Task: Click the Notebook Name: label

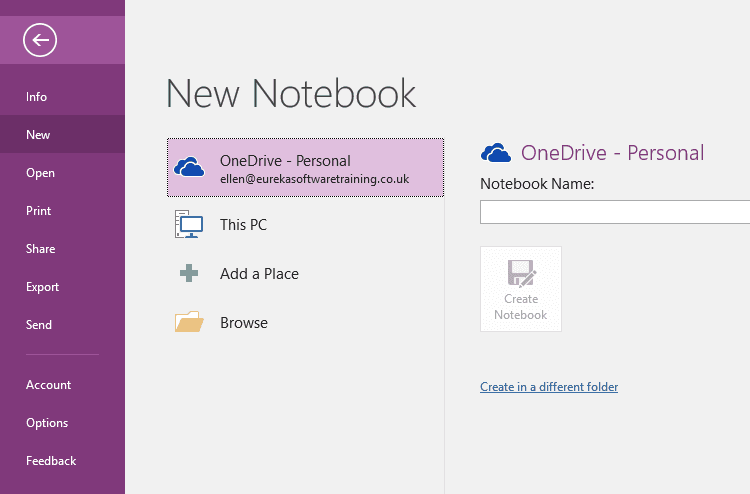Action: point(537,184)
